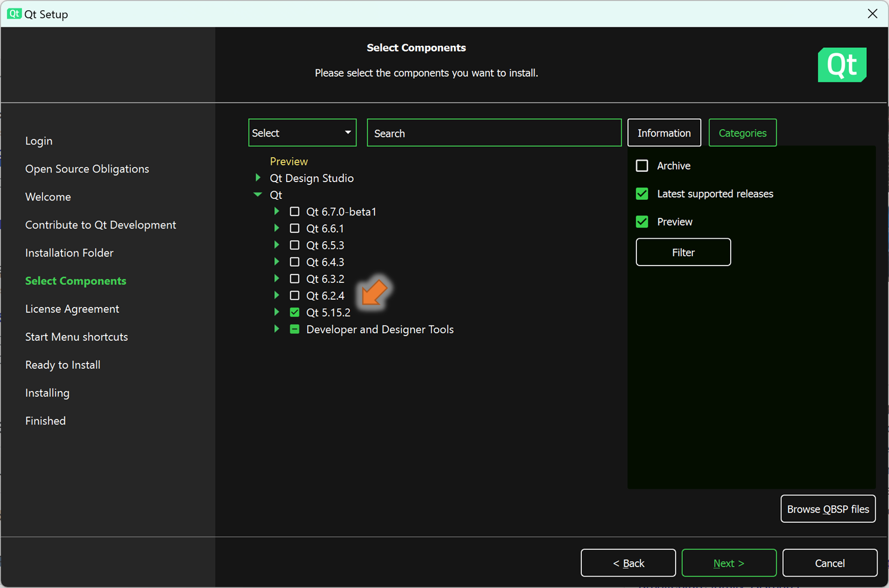889x588 pixels.
Task: Enable the Archive category checkbox
Action: pyautogui.click(x=642, y=165)
